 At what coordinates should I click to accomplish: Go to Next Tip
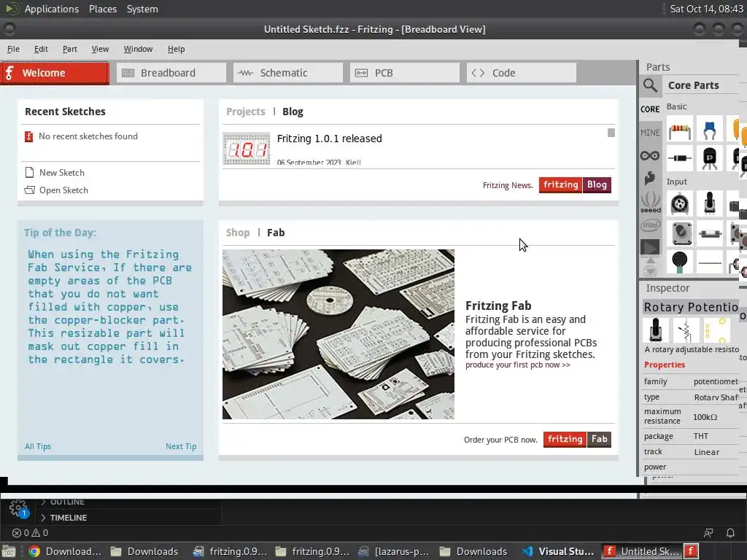[181, 446]
